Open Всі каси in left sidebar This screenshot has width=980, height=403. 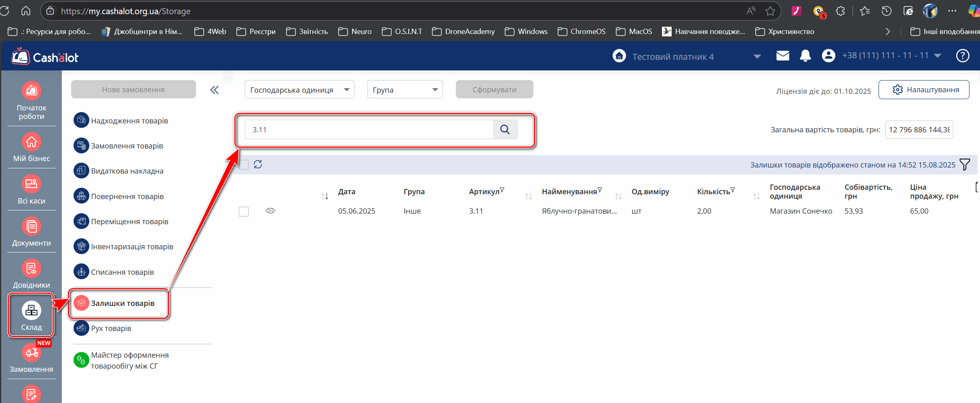(32, 190)
